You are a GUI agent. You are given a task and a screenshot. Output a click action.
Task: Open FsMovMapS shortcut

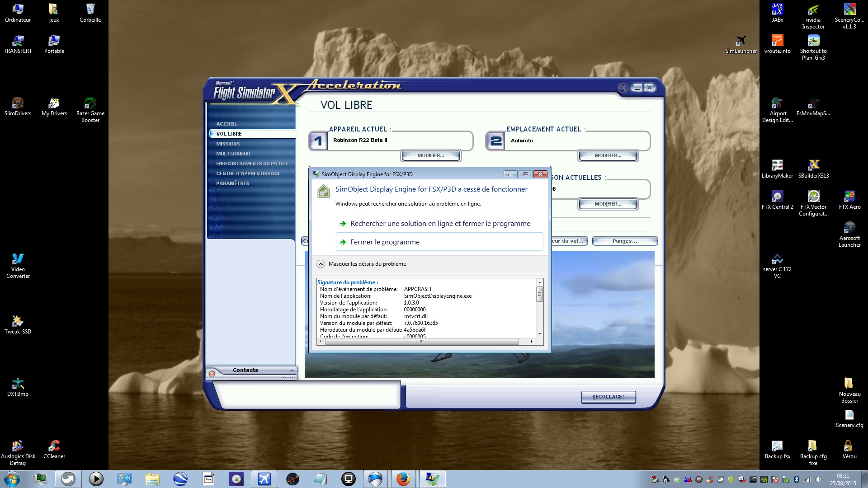coord(813,107)
